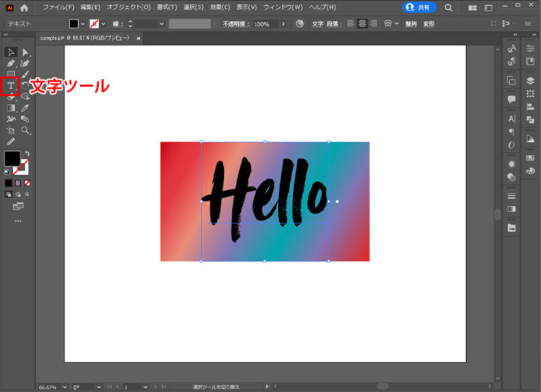Image resolution: width=541 pixels, height=392 pixels.
Task: Open the artboard number dropdown
Action: coord(146,387)
